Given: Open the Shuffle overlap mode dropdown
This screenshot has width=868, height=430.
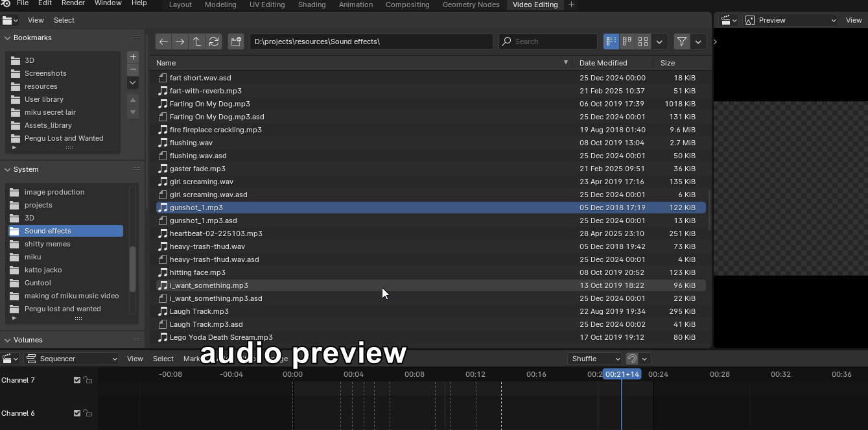Looking at the screenshot, I should click(x=594, y=359).
